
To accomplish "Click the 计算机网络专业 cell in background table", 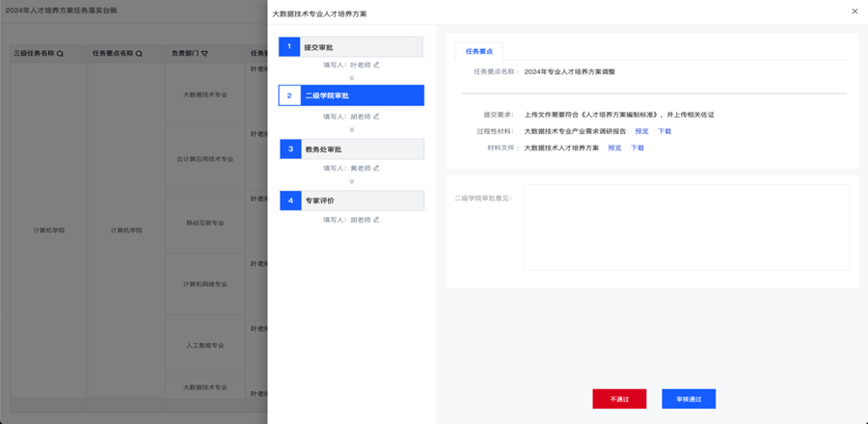I will [205, 284].
